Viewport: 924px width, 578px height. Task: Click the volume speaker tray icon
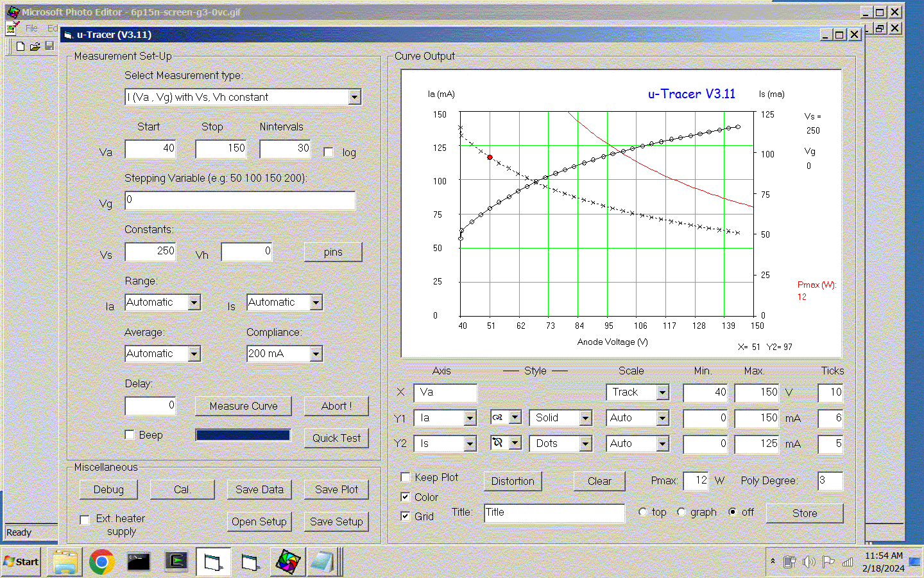[809, 562]
